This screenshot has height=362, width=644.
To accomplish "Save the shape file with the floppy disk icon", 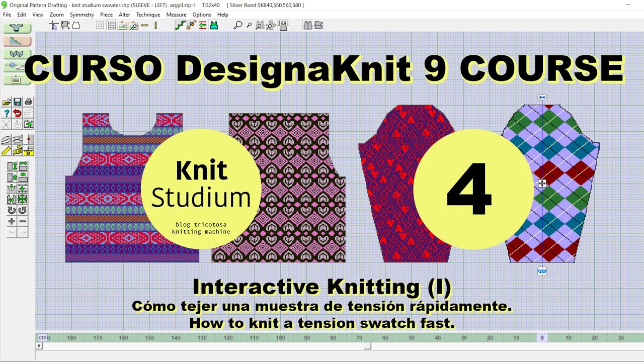I will click(17, 102).
